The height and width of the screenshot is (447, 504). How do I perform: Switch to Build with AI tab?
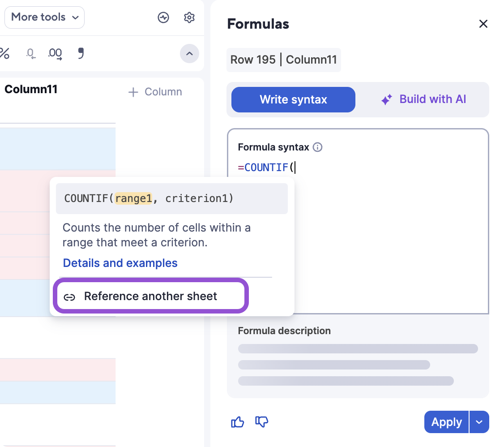423,99
